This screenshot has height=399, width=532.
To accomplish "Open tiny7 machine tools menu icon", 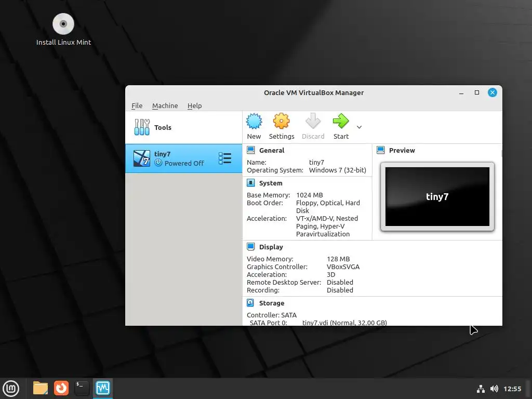I will [225, 158].
